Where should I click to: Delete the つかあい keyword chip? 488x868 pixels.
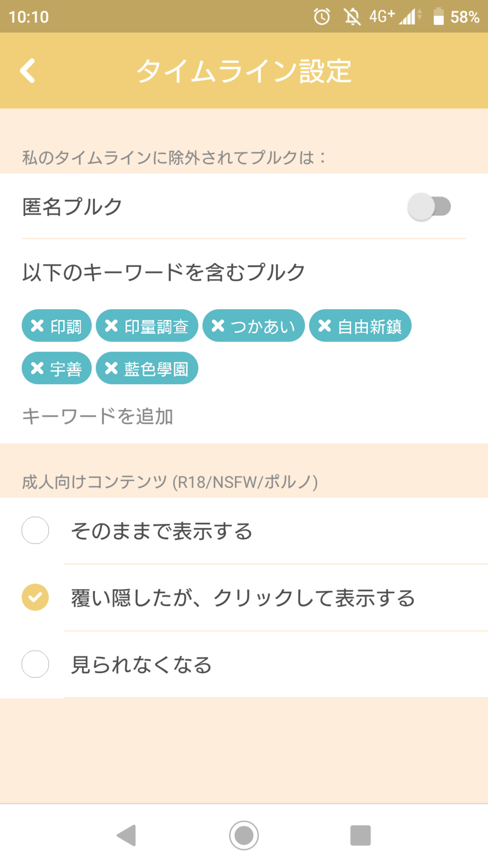point(218,325)
